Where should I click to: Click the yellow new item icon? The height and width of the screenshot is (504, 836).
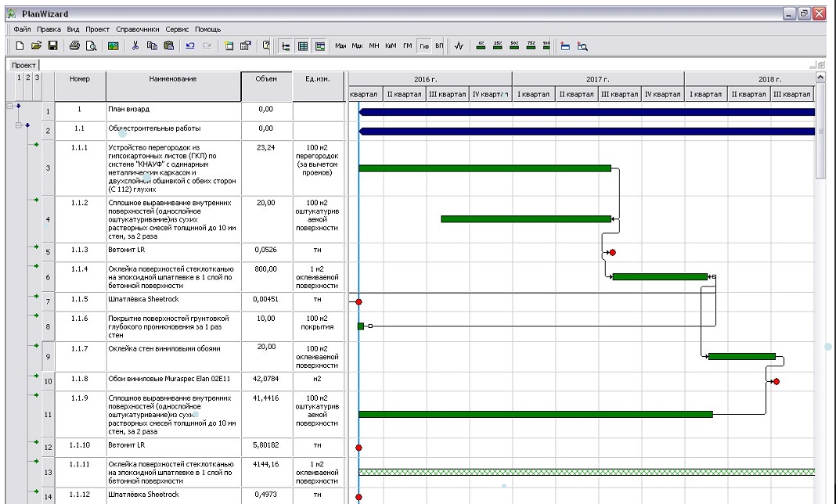(x=229, y=46)
